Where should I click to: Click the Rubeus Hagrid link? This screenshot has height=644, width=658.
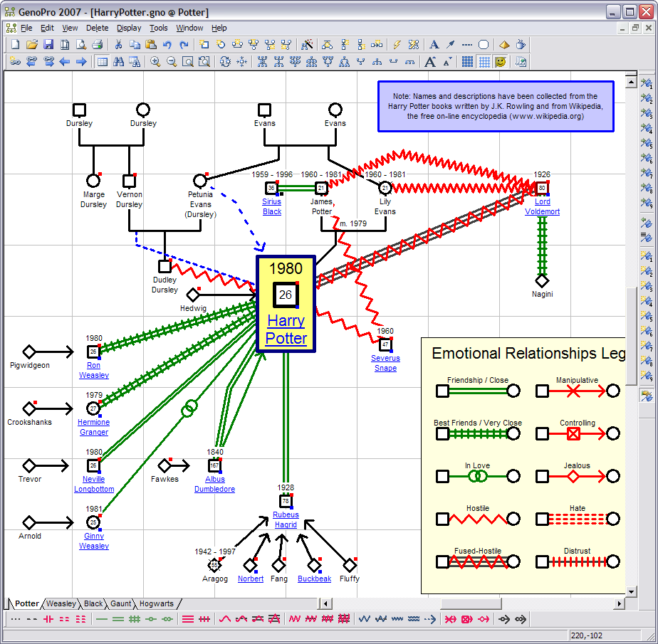click(286, 520)
